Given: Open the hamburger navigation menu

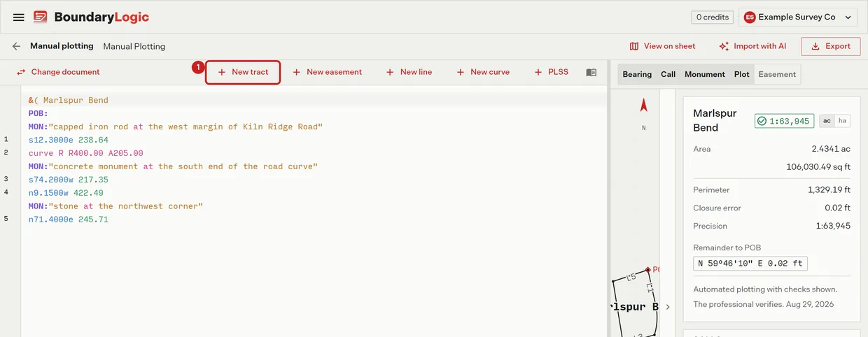Looking at the screenshot, I should pos(19,17).
